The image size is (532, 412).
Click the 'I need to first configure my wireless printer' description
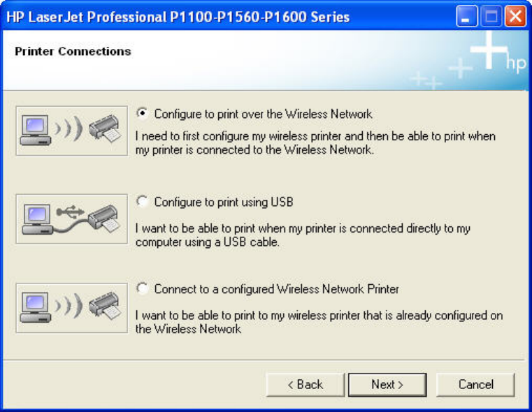pyautogui.click(x=315, y=142)
